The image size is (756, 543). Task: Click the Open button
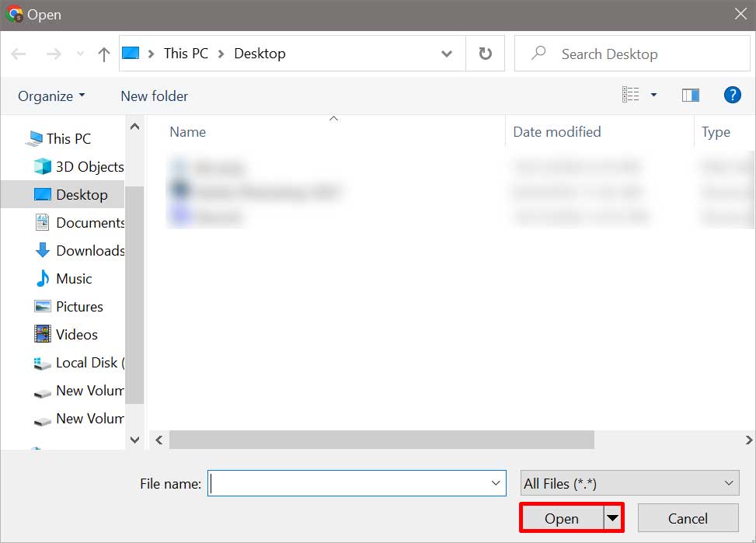(x=563, y=518)
